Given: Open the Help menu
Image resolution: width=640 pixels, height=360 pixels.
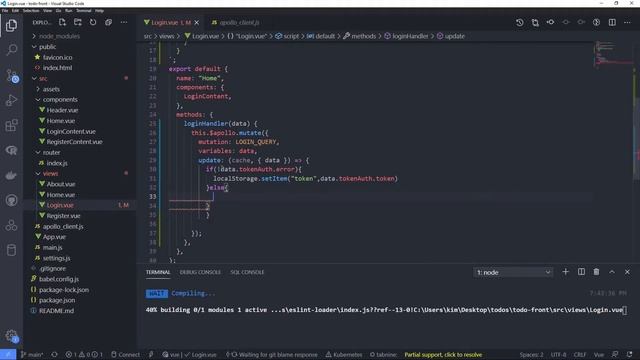Looking at the screenshot, I should 99,11.
